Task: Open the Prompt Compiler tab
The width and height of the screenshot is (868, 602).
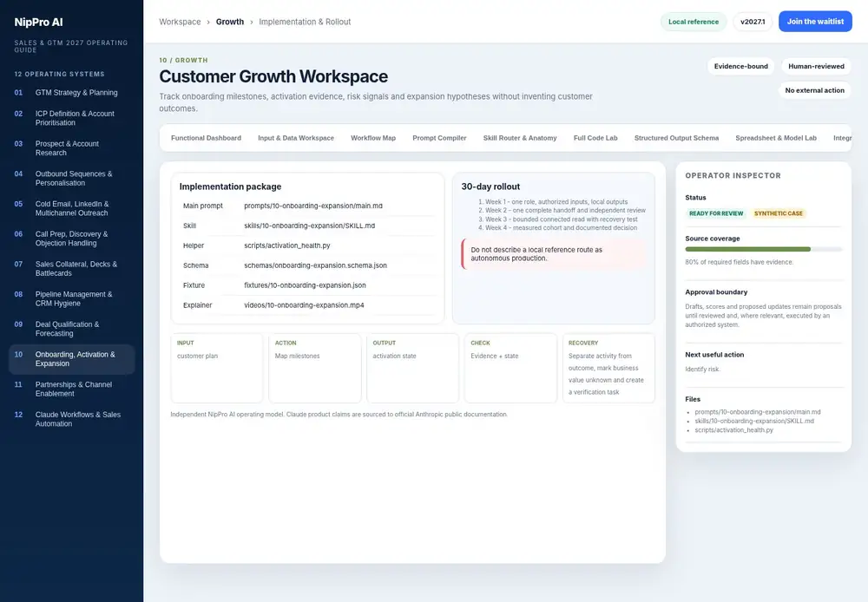Action: coord(439,138)
